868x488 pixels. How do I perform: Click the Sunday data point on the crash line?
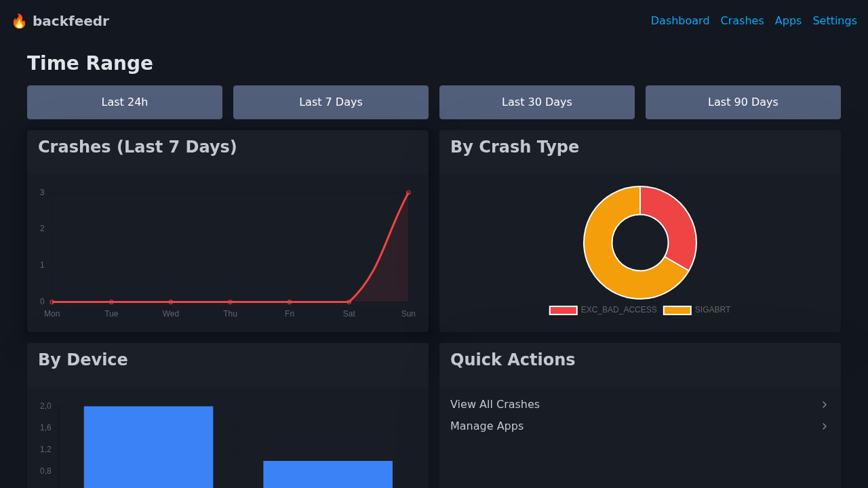[x=408, y=192]
